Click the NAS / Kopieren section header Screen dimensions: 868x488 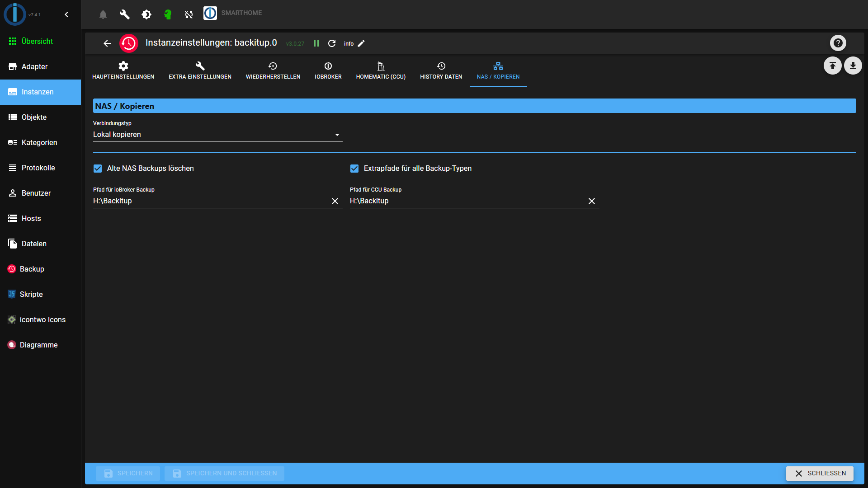(474, 106)
